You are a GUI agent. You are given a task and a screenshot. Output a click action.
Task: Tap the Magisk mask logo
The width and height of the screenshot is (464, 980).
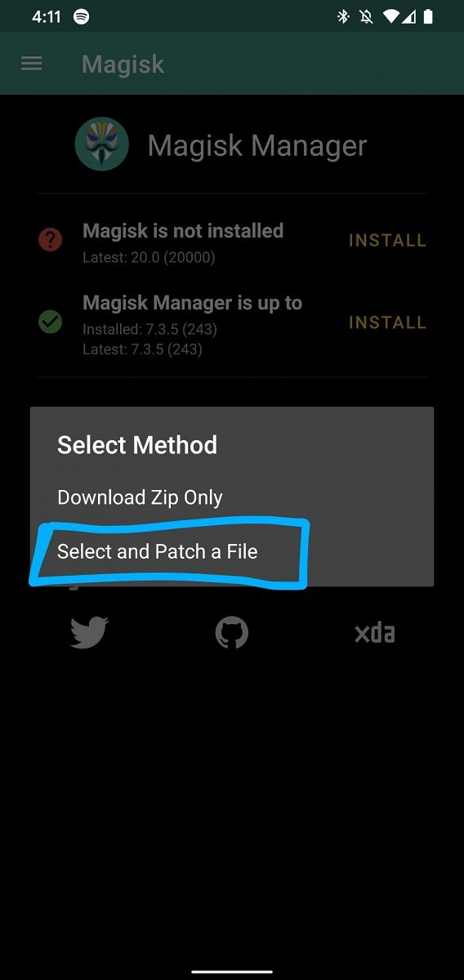click(x=102, y=145)
